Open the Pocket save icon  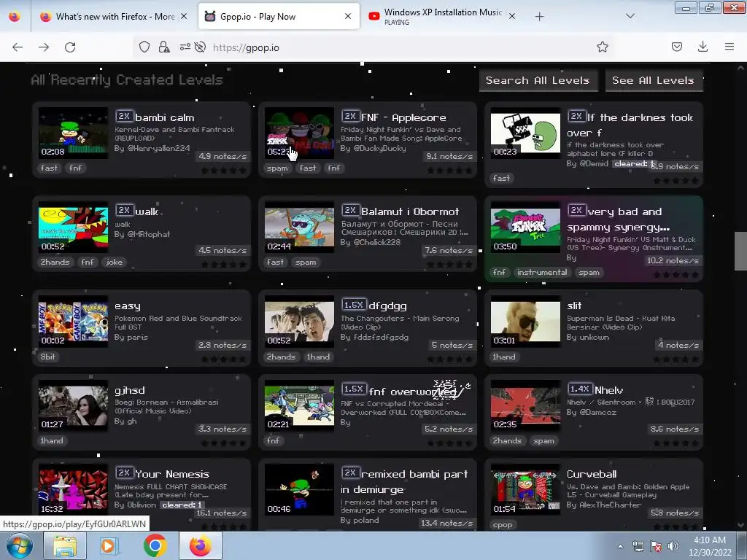coord(676,47)
